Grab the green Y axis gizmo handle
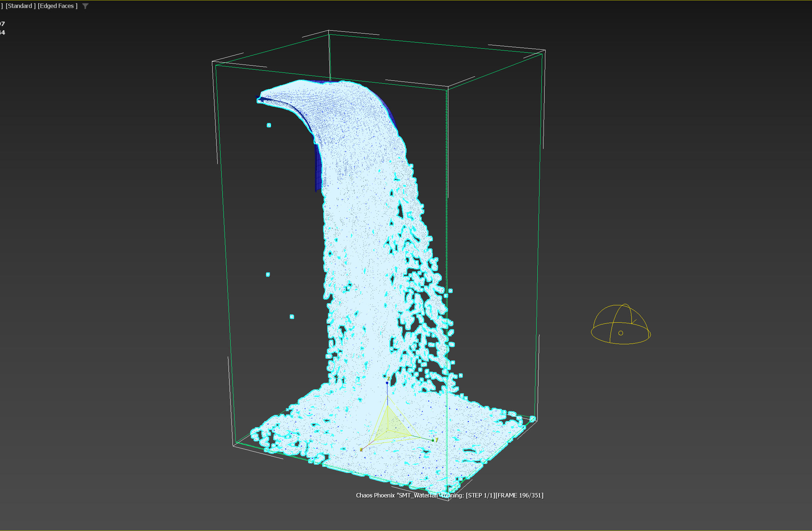 [433, 440]
